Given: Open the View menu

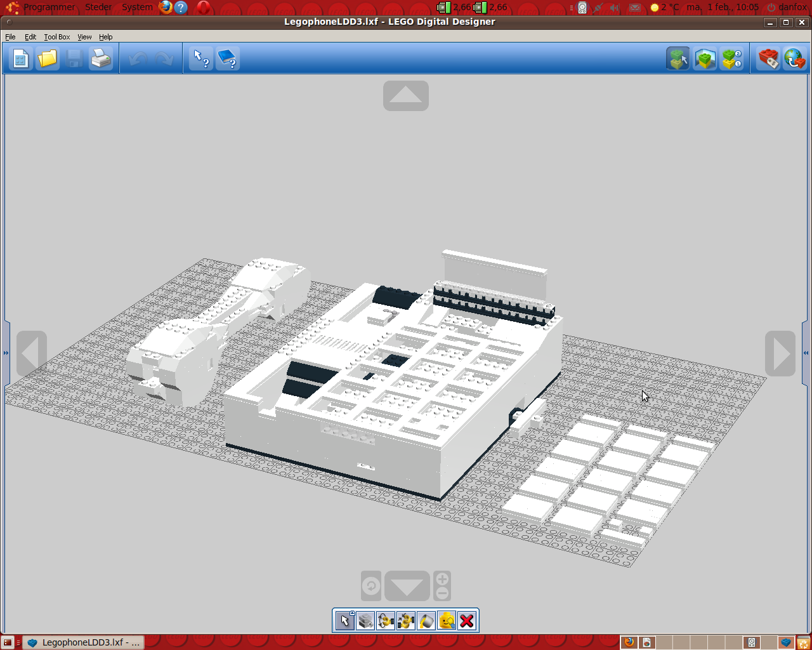Looking at the screenshot, I should pos(84,37).
